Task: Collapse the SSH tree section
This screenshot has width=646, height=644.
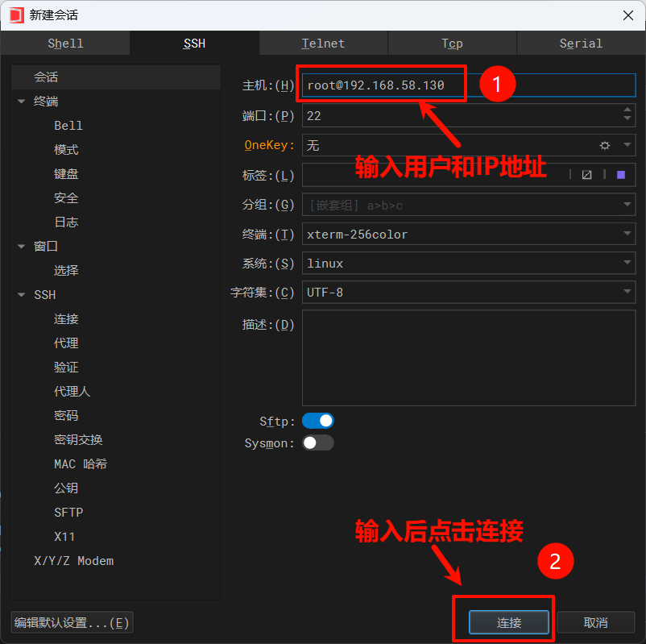Action: (x=21, y=295)
